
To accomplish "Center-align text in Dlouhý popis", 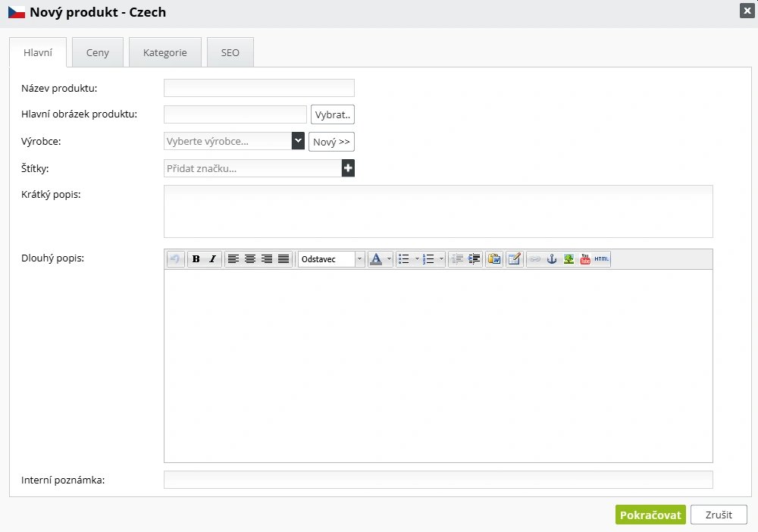I will tap(250, 259).
